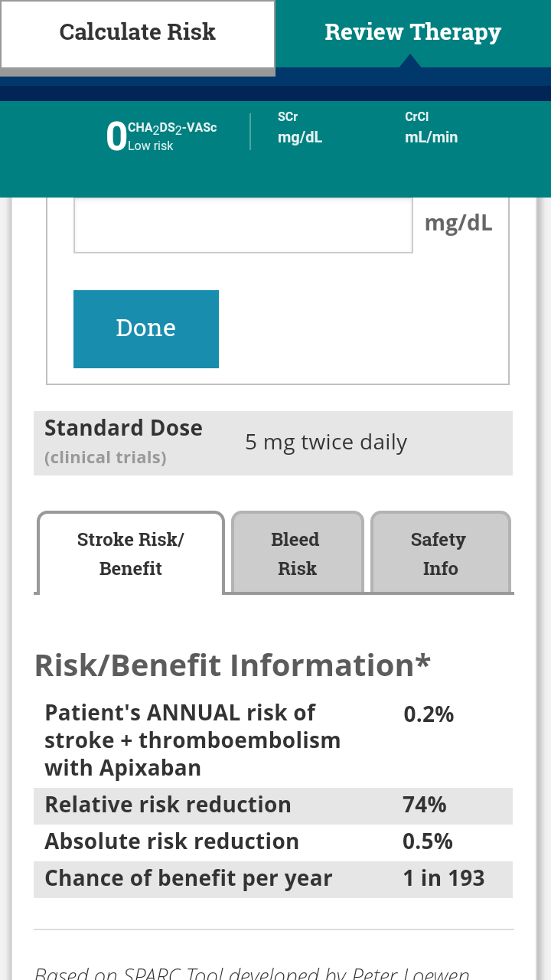Tap the Low risk label
Screen dimensions: 551x980
150,145
